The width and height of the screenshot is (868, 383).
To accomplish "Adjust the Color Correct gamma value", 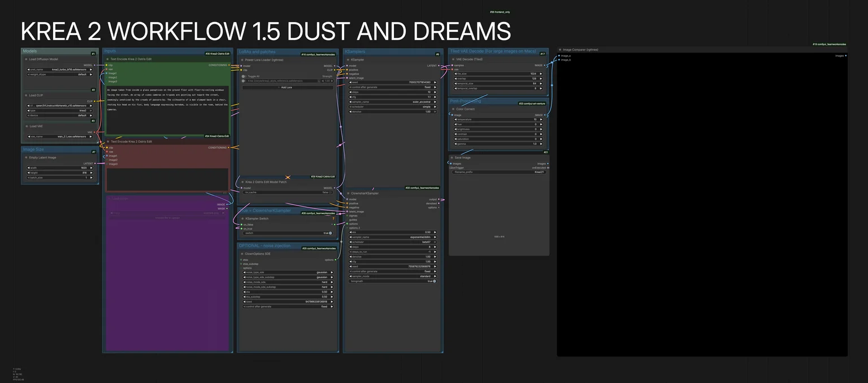I will 499,144.
